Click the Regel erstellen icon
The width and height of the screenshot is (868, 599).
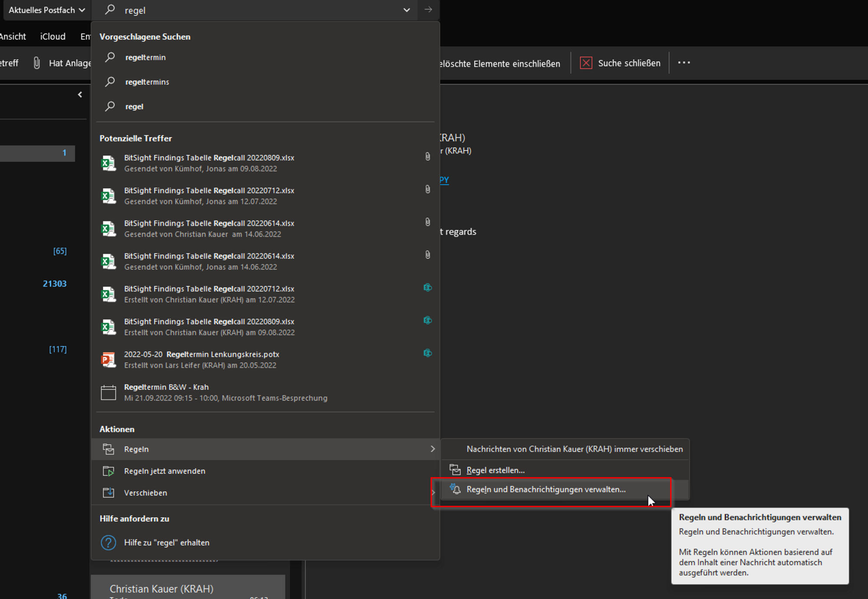(455, 470)
